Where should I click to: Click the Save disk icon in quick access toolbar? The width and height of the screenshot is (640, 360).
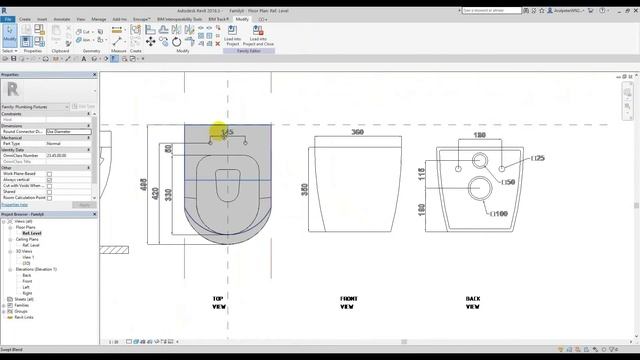(x=13, y=59)
